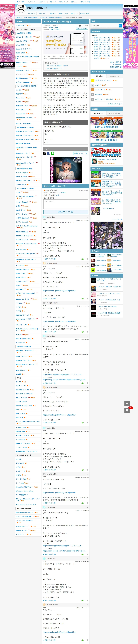Viewport: 138px width, 644px height.
Task: Expand 返信コメントを書く under comment 2879
Action: (x=50, y=259)
